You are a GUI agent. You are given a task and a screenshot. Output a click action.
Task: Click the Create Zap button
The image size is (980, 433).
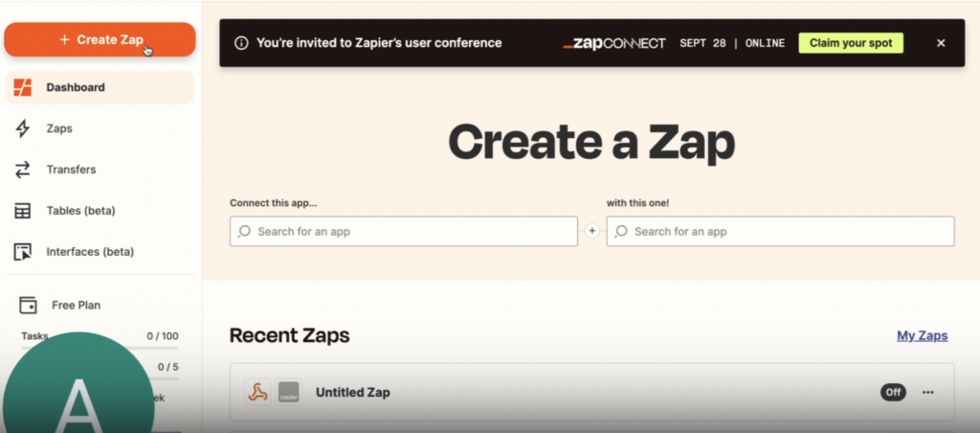100,39
